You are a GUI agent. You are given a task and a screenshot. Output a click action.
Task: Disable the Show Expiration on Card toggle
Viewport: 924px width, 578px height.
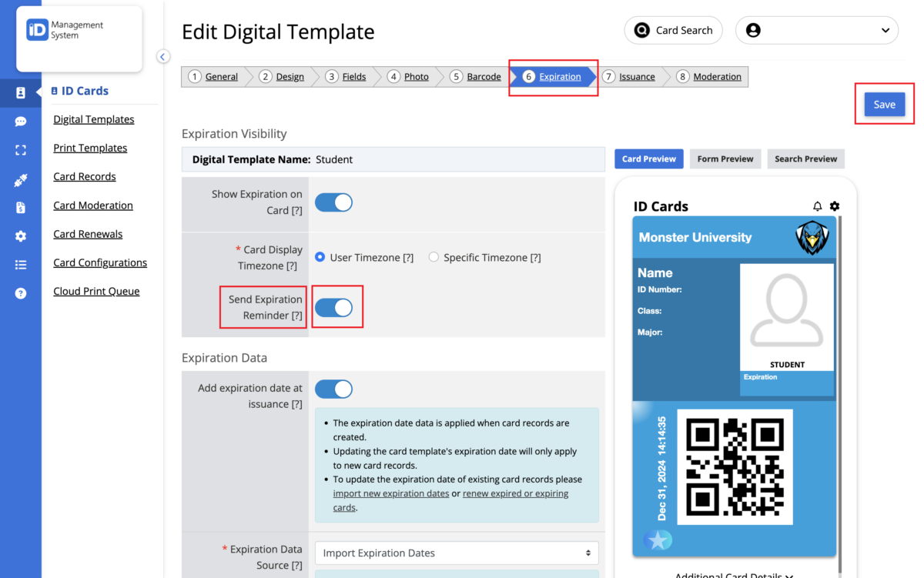(x=333, y=202)
